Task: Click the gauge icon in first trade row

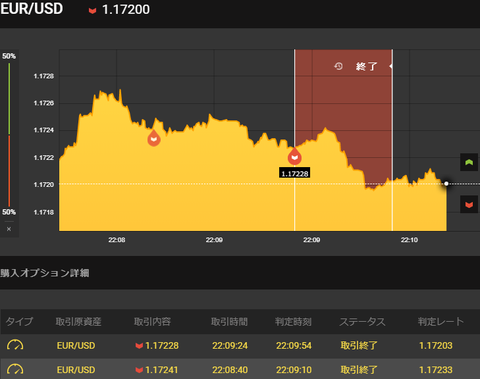Action: point(15,345)
